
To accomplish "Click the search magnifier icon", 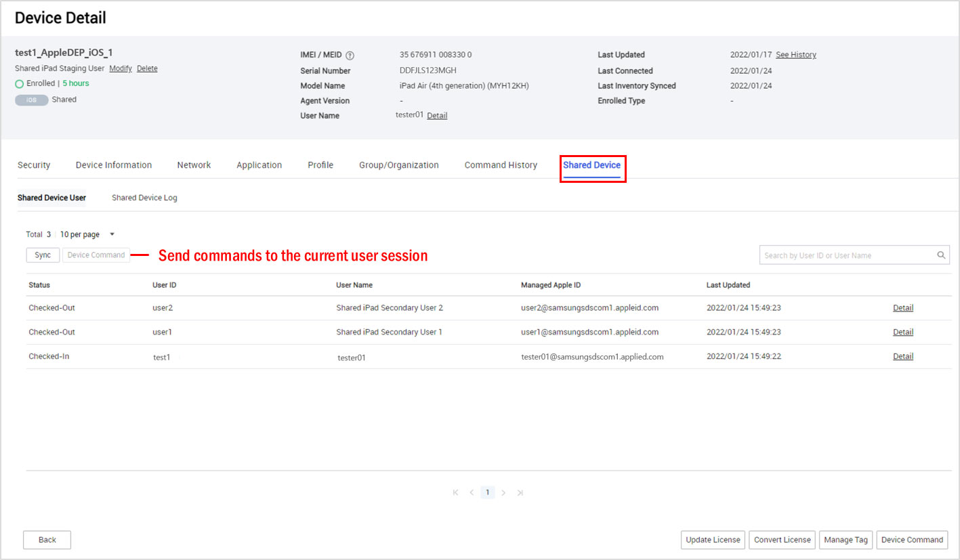I will (941, 255).
